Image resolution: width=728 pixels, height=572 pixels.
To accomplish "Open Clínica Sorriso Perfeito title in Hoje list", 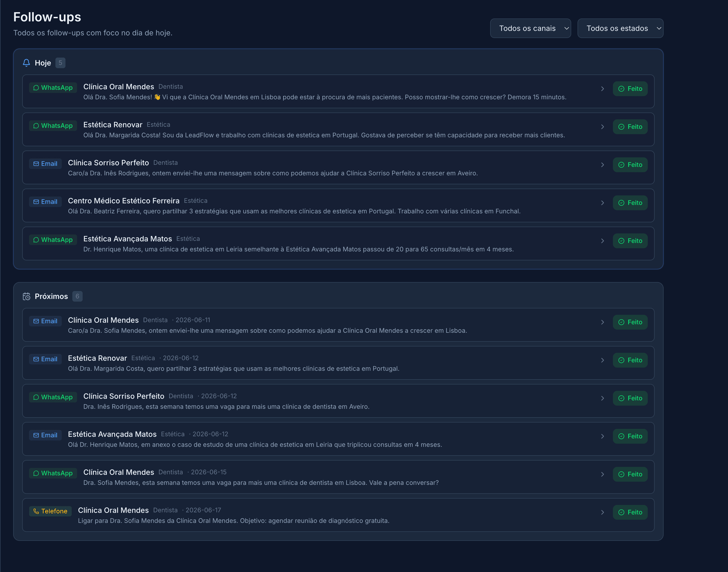I will (108, 163).
